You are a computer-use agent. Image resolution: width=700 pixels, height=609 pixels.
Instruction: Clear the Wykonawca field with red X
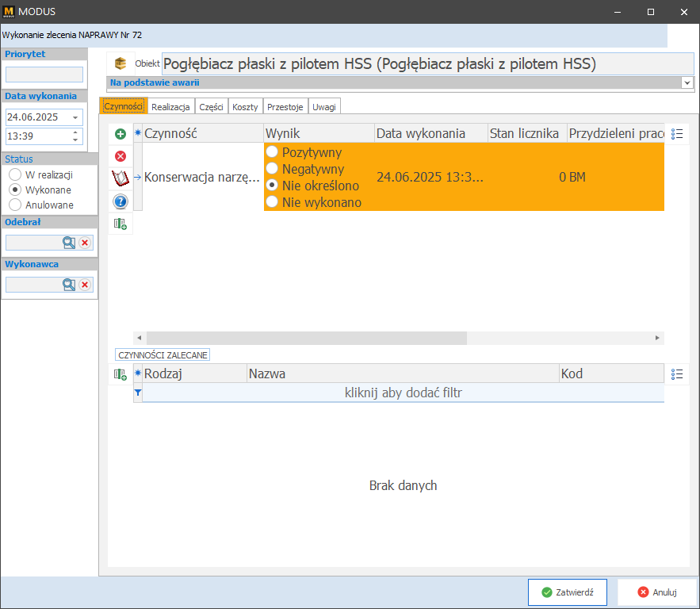click(x=85, y=285)
